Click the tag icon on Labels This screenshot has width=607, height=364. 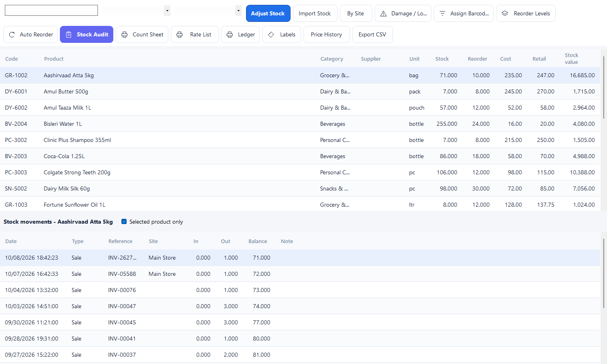tap(271, 34)
